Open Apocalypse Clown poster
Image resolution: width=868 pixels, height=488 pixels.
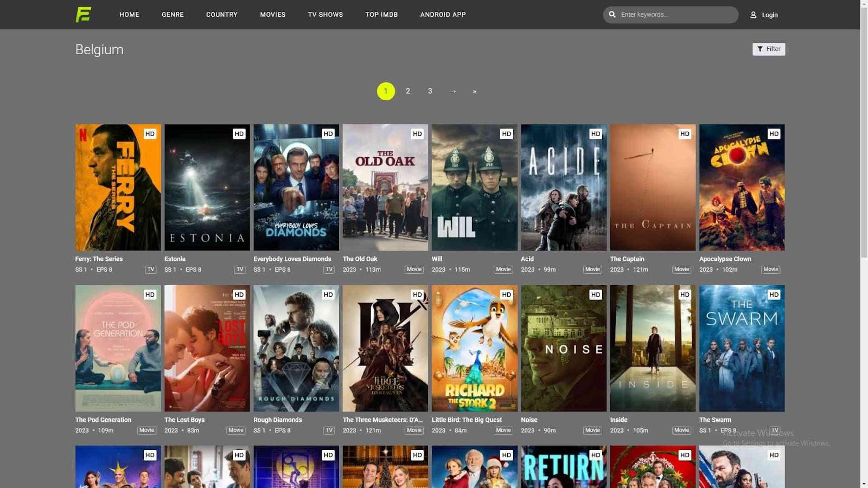742,188
